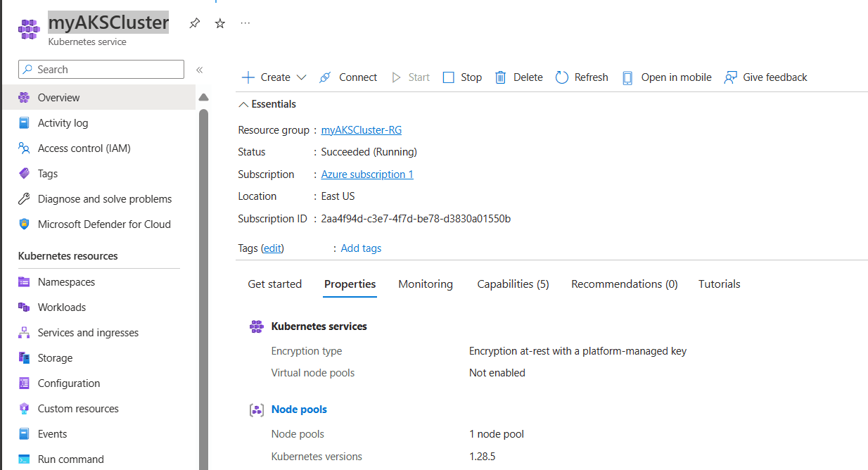Click the Storage sidebar icon
The width and height of the screenshot is (868, 470).
(25, 358)
